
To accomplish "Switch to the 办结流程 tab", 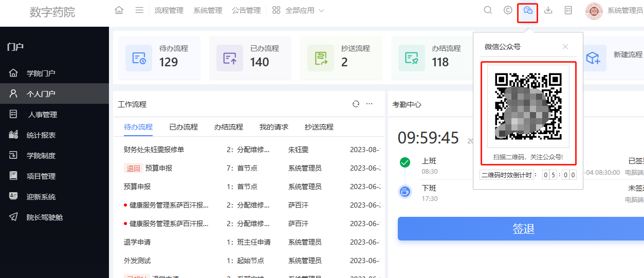I will (x=229, y=127).
